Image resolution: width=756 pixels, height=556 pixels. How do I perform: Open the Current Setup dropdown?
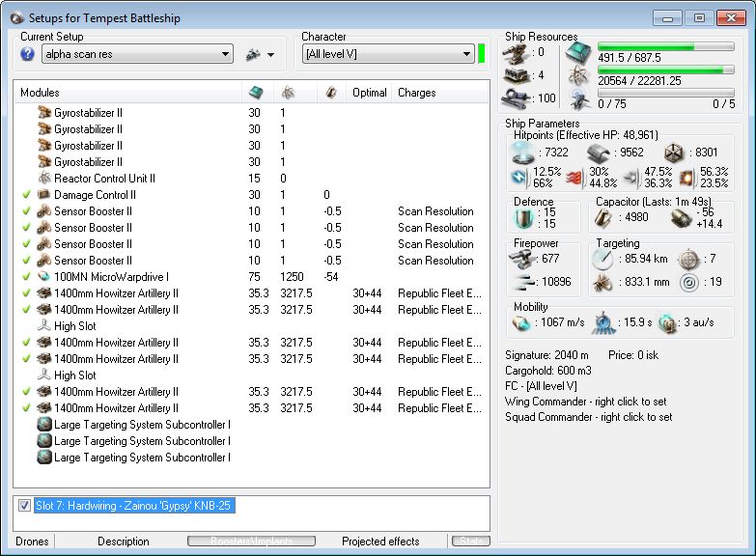coord(224,54)
